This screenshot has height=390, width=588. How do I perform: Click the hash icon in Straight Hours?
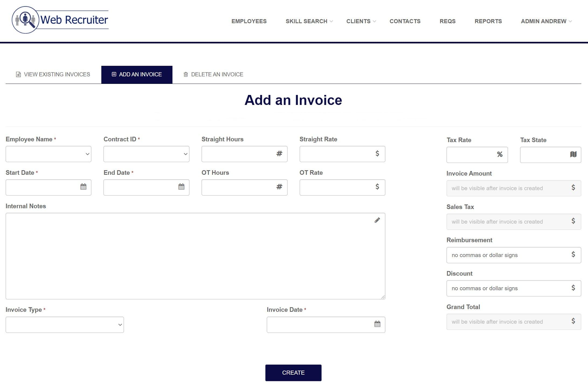279,153
